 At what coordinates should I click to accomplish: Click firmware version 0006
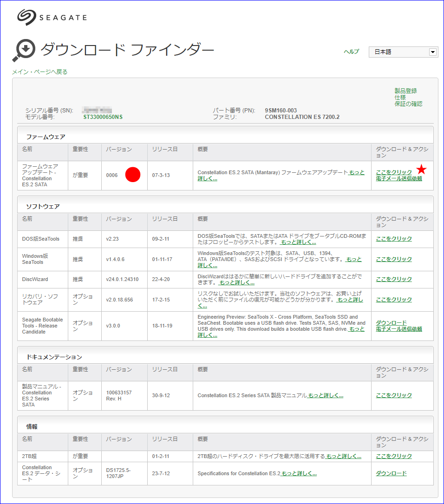tap(112, 175)
